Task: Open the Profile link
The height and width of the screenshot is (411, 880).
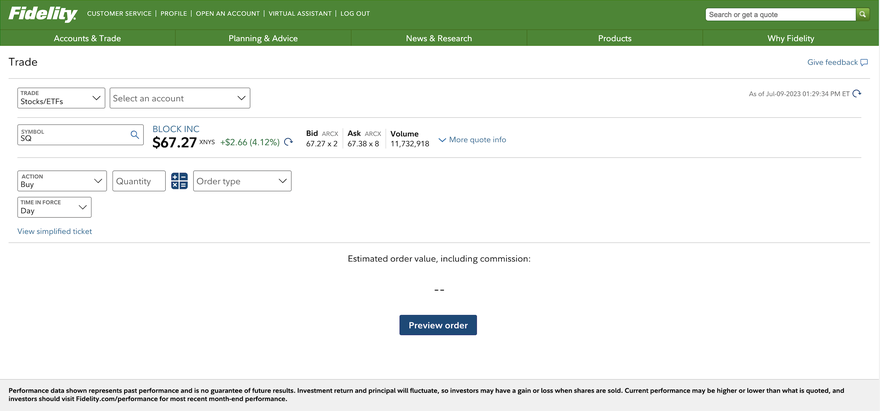Action: (x=173, y=13)
